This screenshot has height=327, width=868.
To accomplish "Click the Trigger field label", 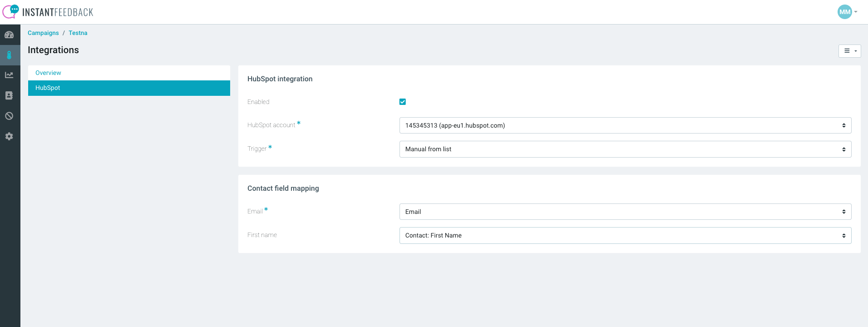I will pos(257,149).
